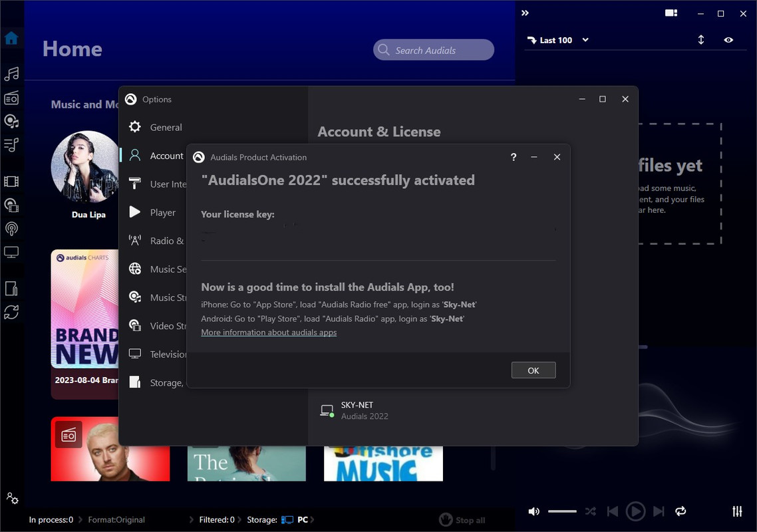Click In process:0 status entry
This screenshot has width=757, height=532.
(51, 520)
